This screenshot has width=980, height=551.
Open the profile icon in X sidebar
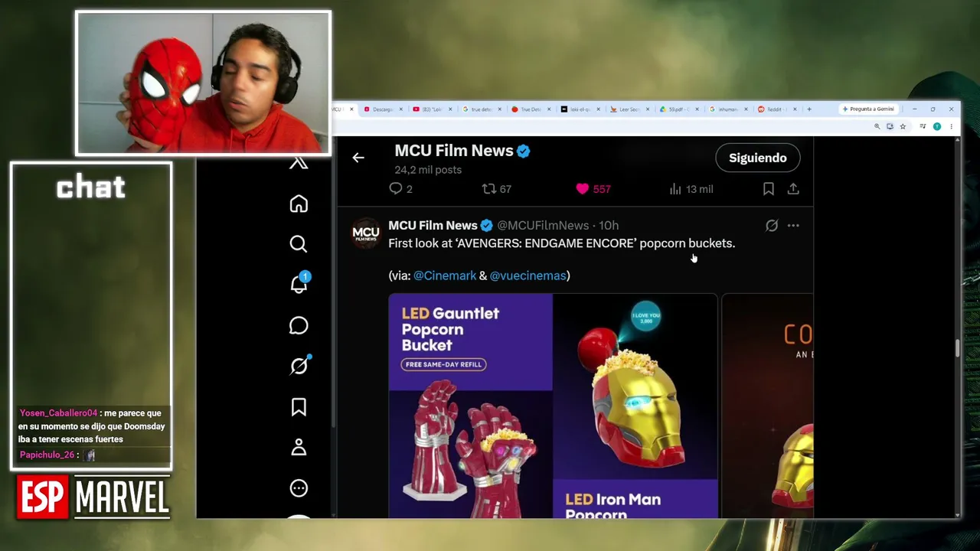pos(299,448)
